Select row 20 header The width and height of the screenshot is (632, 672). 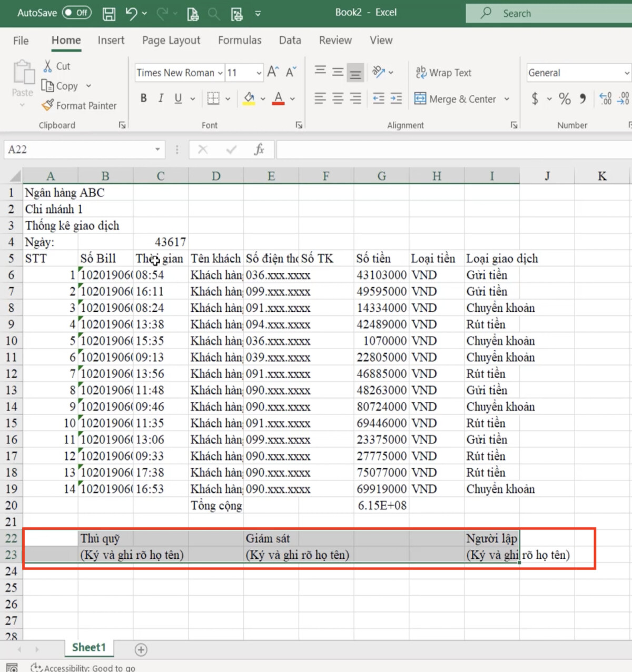coord(11,506)
